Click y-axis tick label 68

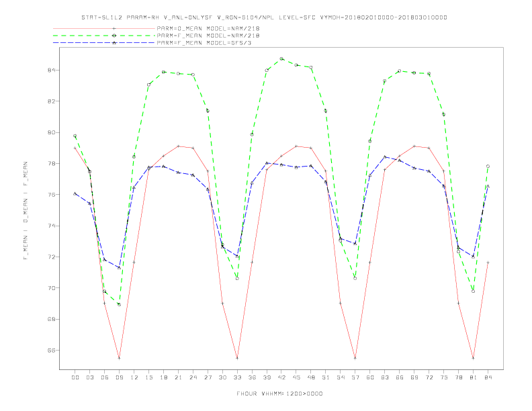(51, 319)
